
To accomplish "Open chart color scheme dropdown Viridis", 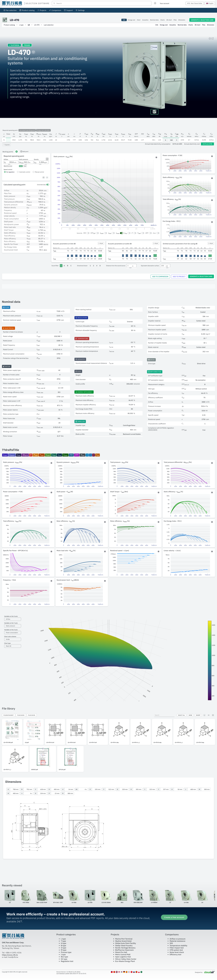I will pos(13,640).
